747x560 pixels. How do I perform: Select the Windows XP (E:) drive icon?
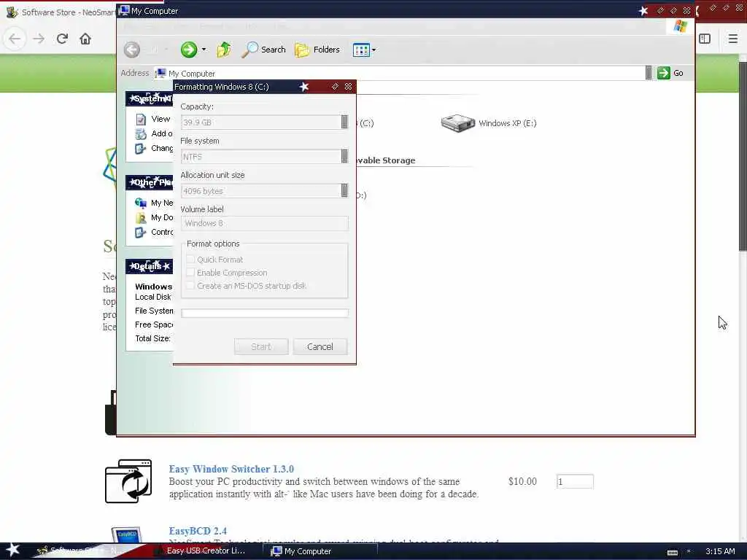[x=458, y=123]
